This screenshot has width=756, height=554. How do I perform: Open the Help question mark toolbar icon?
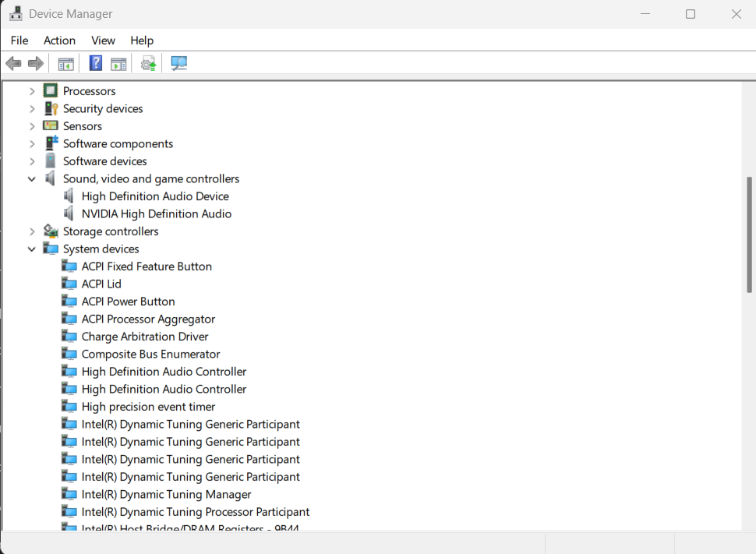96,63
